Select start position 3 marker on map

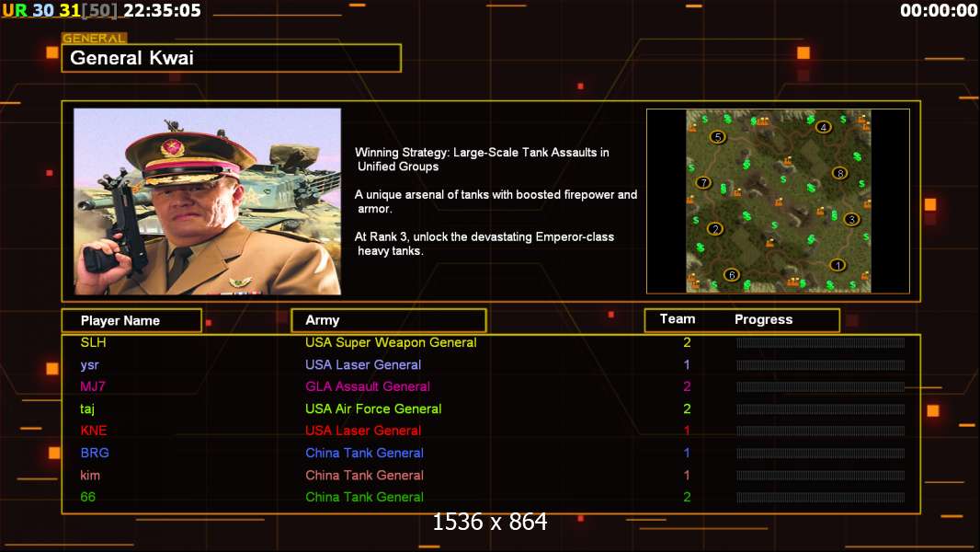tap(851, 220)
